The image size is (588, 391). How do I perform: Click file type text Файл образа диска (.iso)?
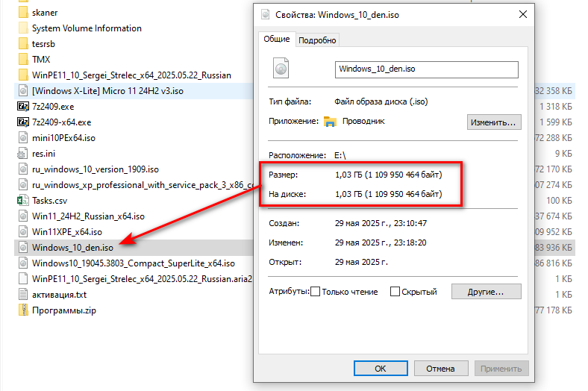pyautogui.click(x=381, y=101)
